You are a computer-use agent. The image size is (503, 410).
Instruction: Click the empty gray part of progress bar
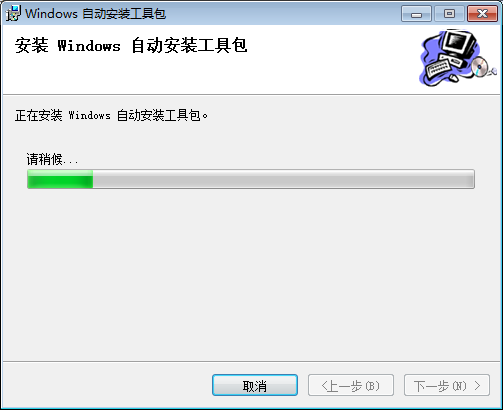[x=283, y=179]
